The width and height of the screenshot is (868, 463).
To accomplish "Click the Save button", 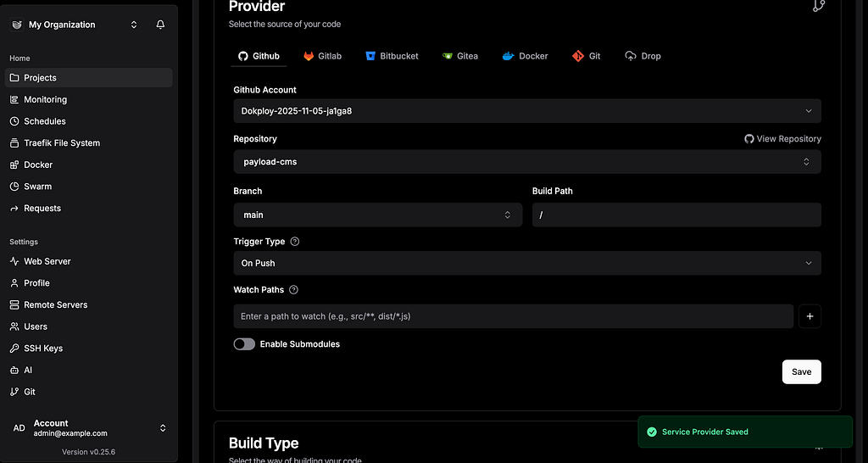I will point(802,371).
